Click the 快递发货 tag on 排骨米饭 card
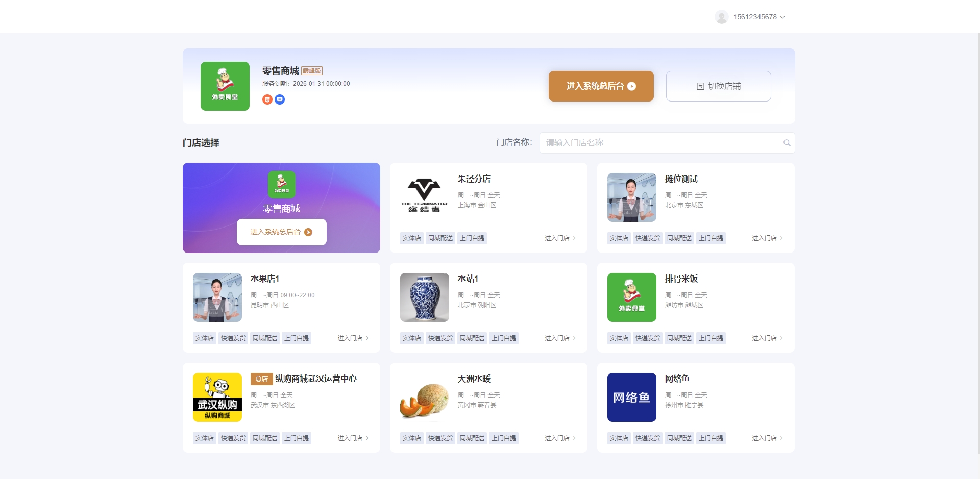The width and height of the screenshot is (980, 479). pyautogui.click(x=647, y=338)
